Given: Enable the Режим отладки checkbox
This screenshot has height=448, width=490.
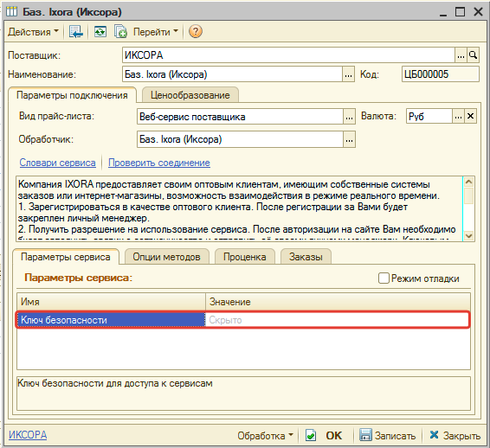Looking at the screenshot, I should tap(384, 278).
